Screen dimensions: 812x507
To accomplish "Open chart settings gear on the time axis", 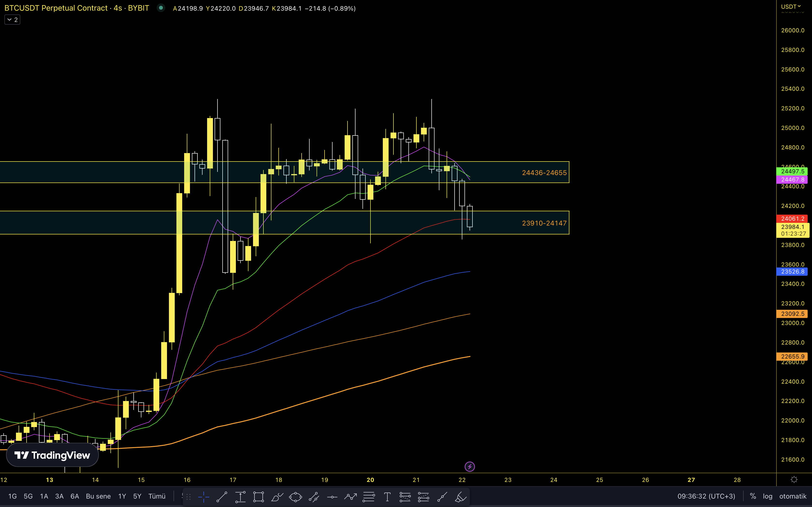I will click(794, 480).
